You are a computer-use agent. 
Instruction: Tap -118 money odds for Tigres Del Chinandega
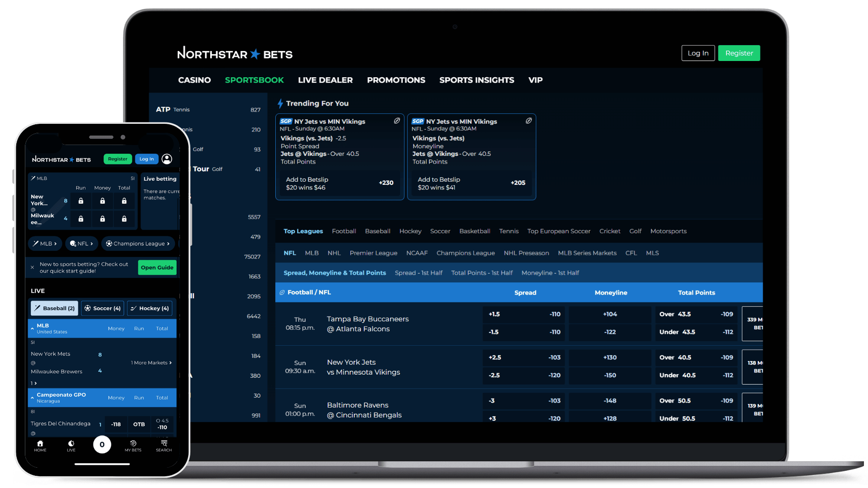point(116,425)
